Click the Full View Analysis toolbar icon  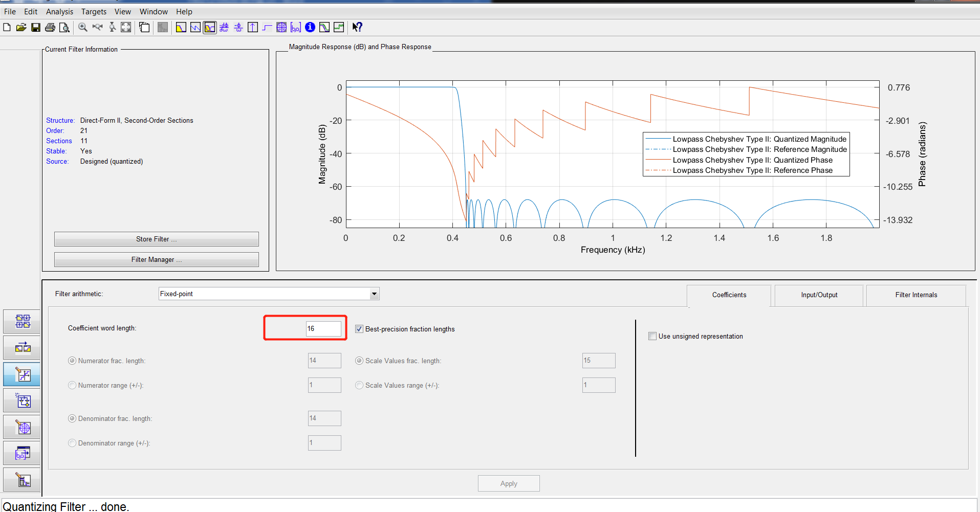[144, 27]
